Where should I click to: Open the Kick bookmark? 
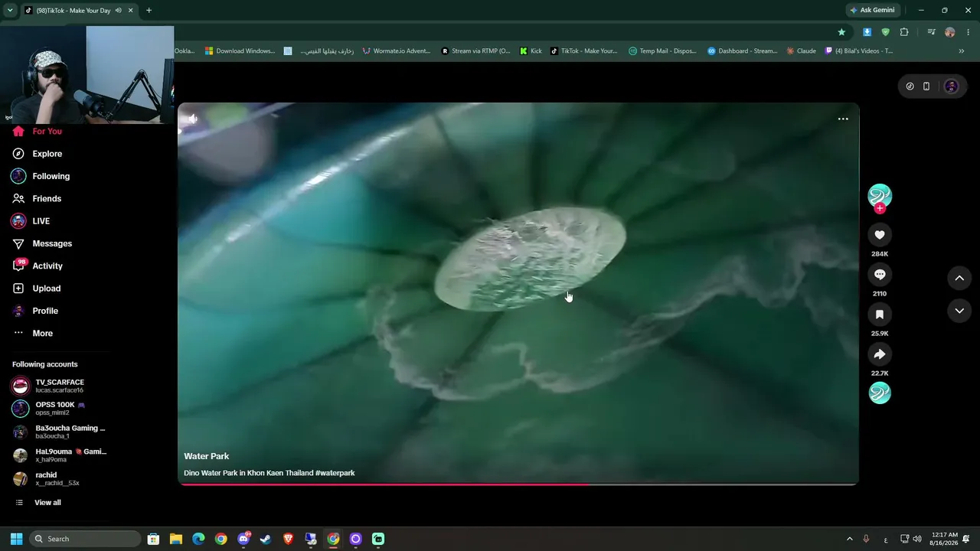pos(531,51)
